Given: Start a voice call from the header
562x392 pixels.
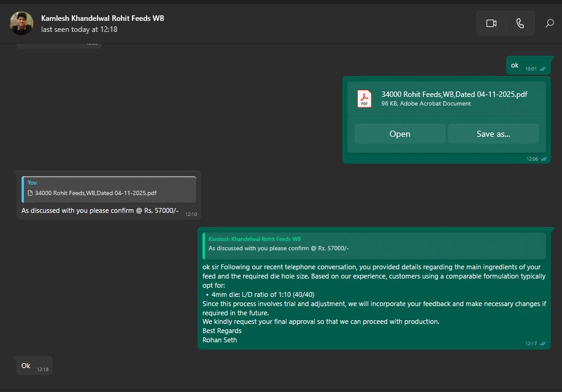Looking at the screenshot, I should 520,23.
